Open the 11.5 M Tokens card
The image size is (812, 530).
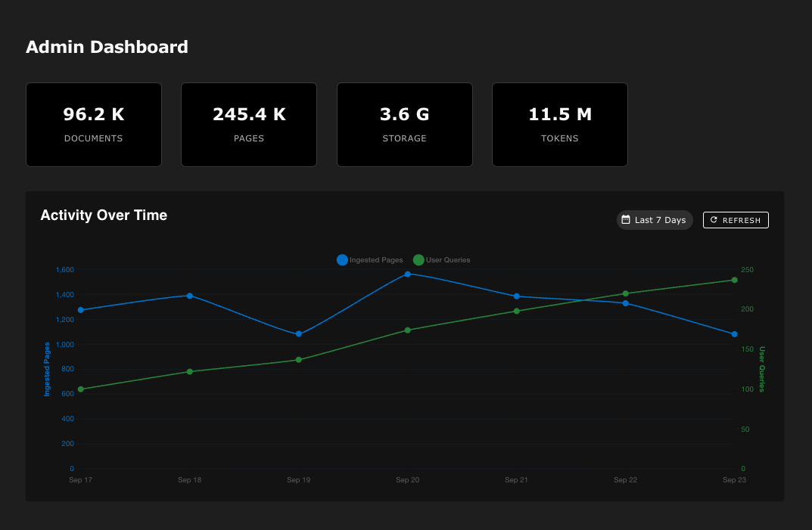pos(560,125)
